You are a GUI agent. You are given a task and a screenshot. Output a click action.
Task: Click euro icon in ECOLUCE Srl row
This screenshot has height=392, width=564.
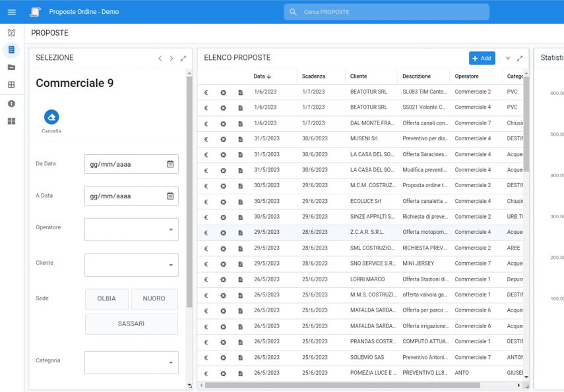[x=206, y=202]
